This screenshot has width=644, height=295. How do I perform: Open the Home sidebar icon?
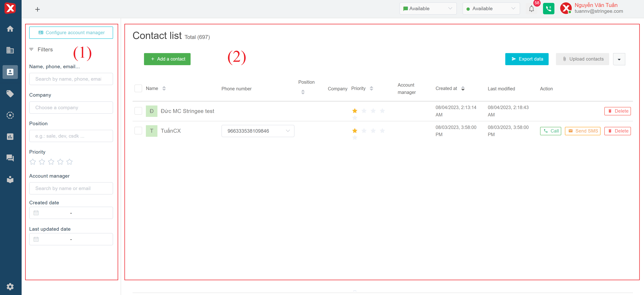(10, 29)
